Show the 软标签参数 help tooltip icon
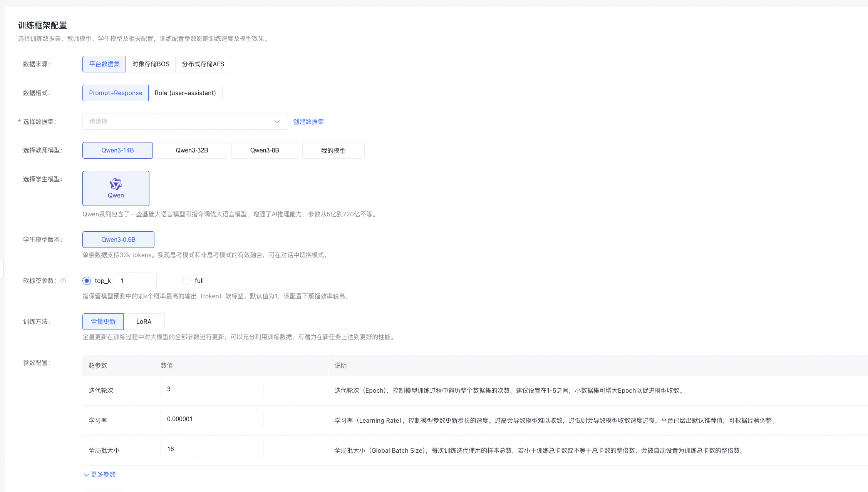This screenshot has width=868, height=492. click(x=63, y=281)
